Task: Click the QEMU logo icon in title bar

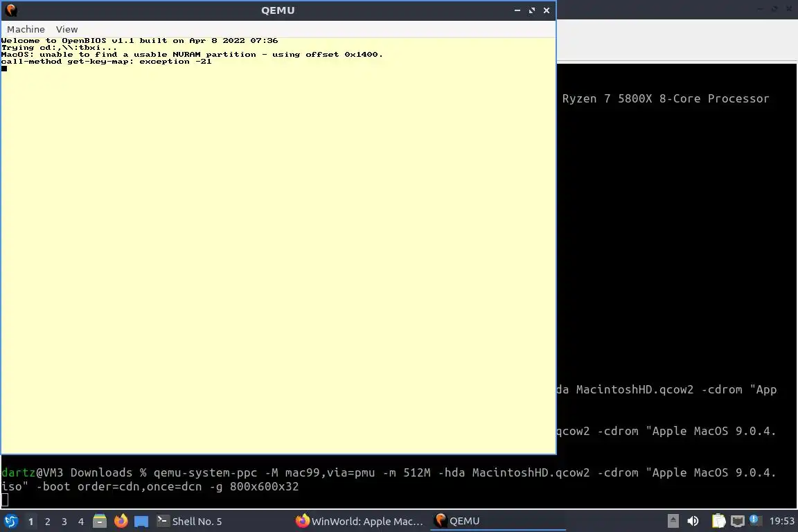Action: [10, 10]
